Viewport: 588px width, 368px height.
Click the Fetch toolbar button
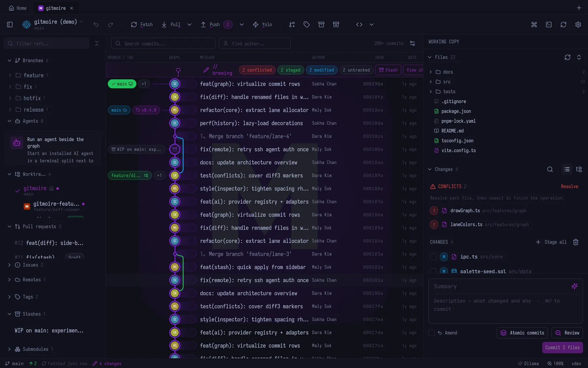pos(142,25)
